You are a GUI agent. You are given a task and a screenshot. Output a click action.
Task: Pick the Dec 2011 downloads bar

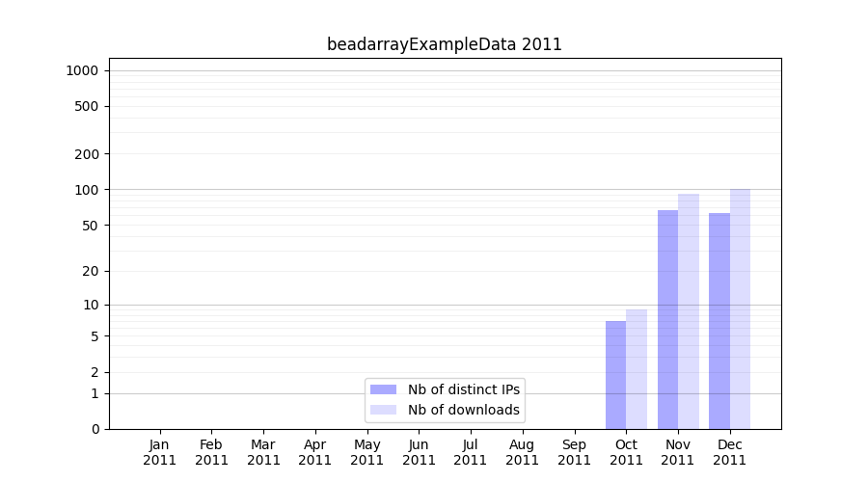[740, 308]
